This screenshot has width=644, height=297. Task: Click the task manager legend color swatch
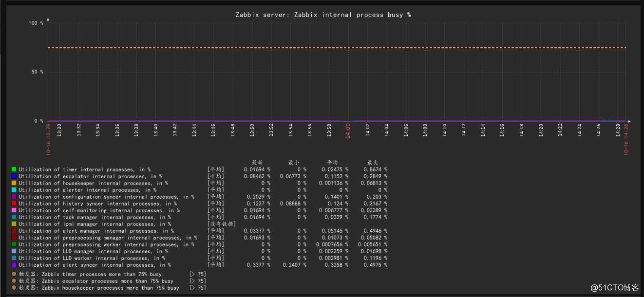pos(14,217)
